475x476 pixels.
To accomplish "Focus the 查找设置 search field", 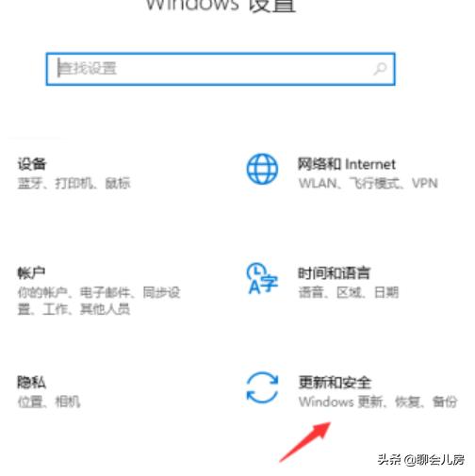I will [221, 69].
